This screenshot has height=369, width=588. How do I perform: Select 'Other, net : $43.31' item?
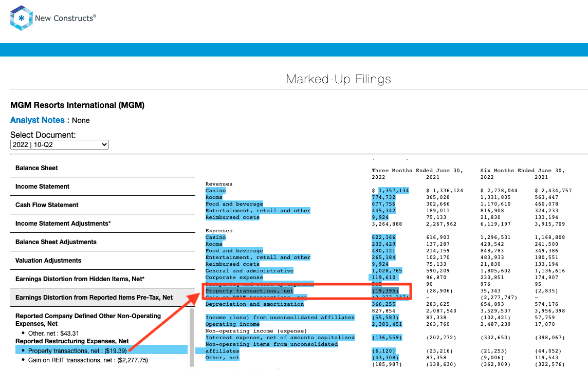click(53, 334)
